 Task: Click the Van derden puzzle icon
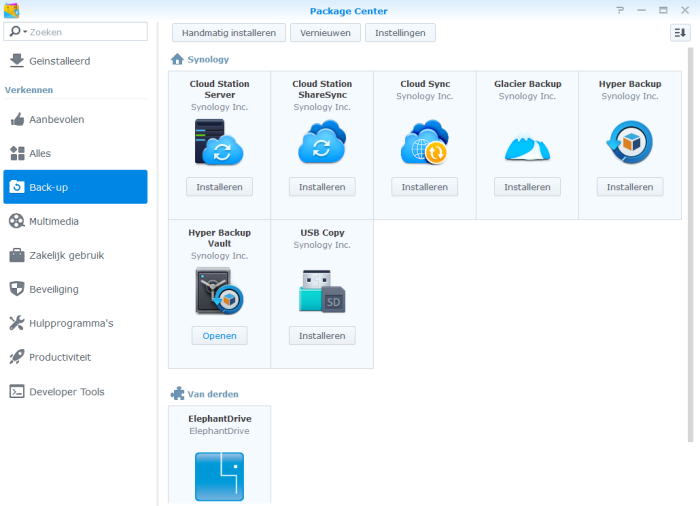click(x=177, y=393)
